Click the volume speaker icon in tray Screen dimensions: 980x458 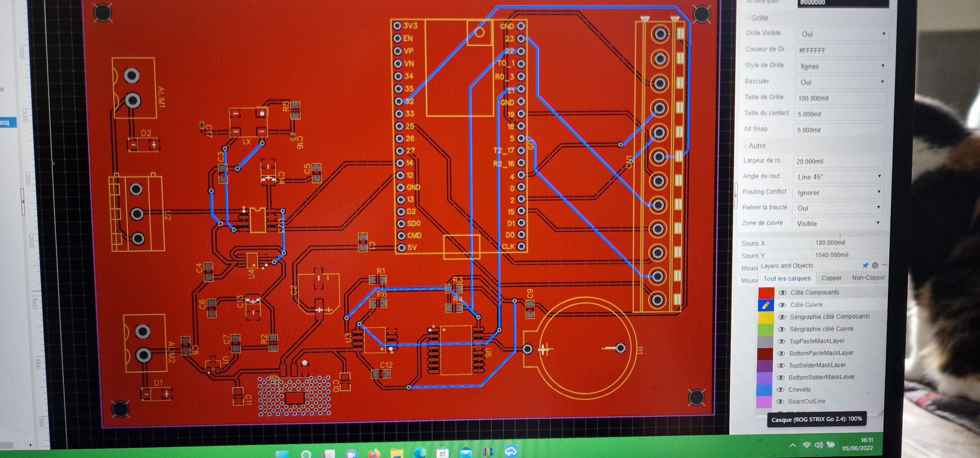coord(818,445)
